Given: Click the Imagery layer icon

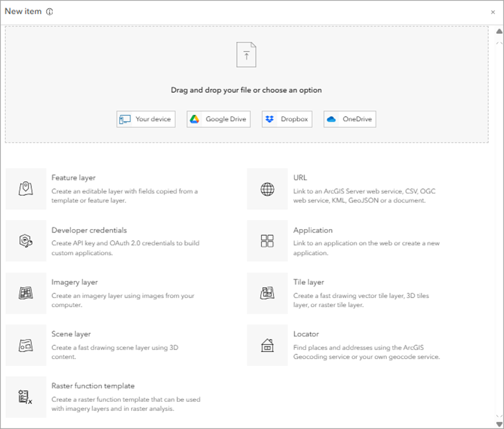Looking at the screenshot, I should 25,293.
